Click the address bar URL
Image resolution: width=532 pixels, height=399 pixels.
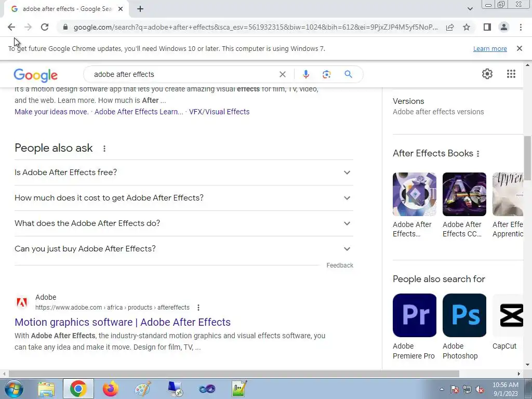tap(256, 27)
